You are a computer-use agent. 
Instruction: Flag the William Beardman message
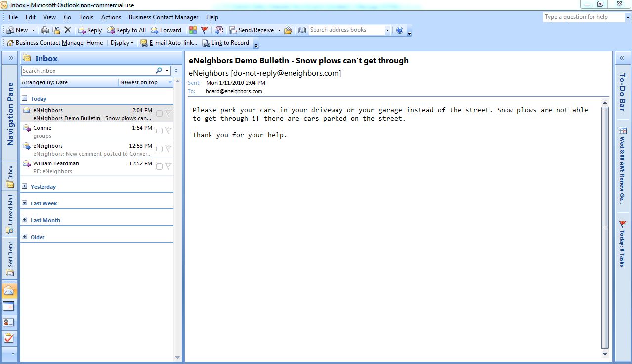(168, 166)
